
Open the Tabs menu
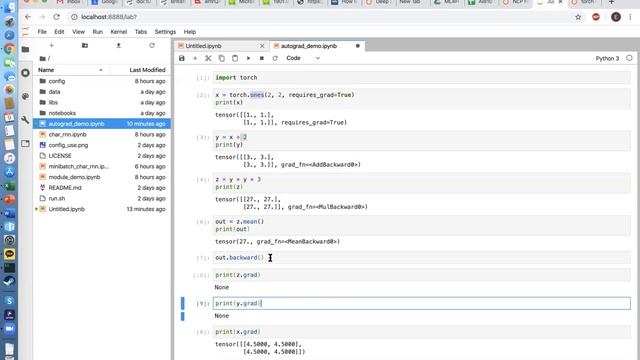(141, 32)
